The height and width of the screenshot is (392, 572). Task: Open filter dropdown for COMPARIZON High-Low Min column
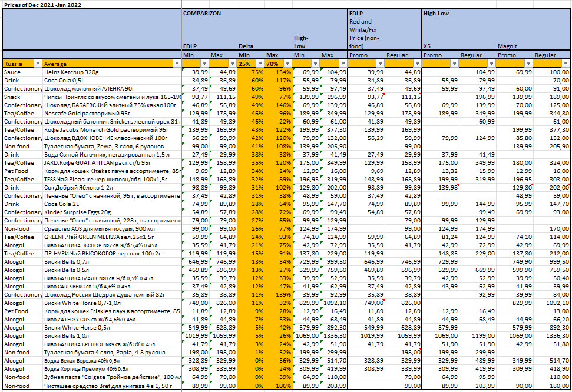tap(316, 64)
